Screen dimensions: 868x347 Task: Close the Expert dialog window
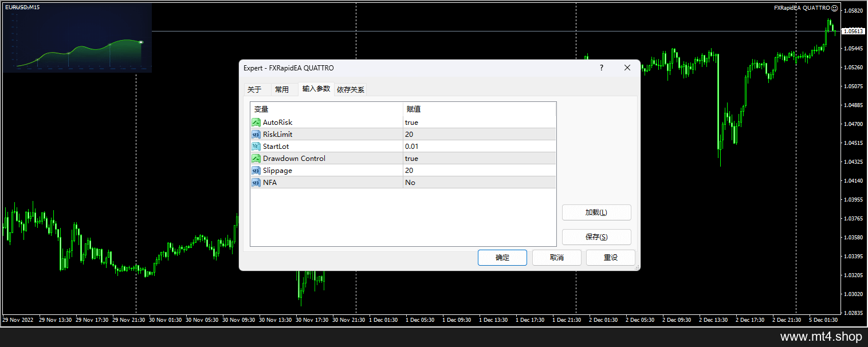(627, 68)
